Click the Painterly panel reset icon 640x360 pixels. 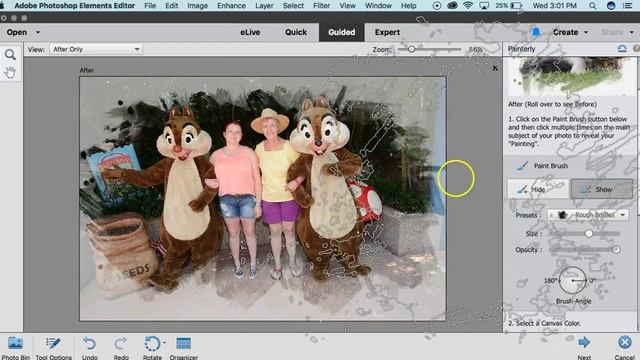pyautogui.click(x=622, y=49)
